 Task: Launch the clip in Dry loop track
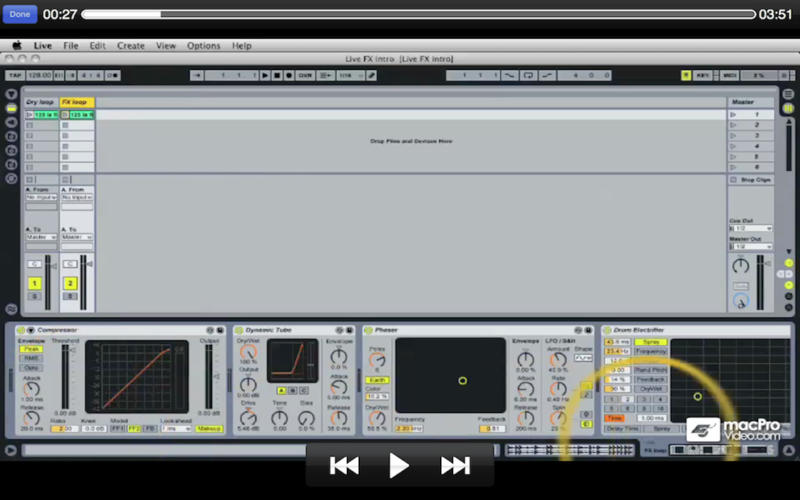(x=30, y=115)
